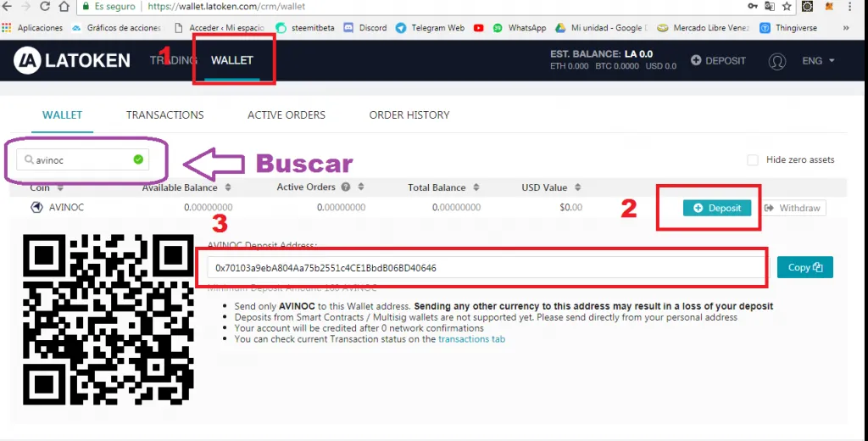This screenshot has height=441, width=868.
Task: Open the user profile avatar icon
Action: 777,61
